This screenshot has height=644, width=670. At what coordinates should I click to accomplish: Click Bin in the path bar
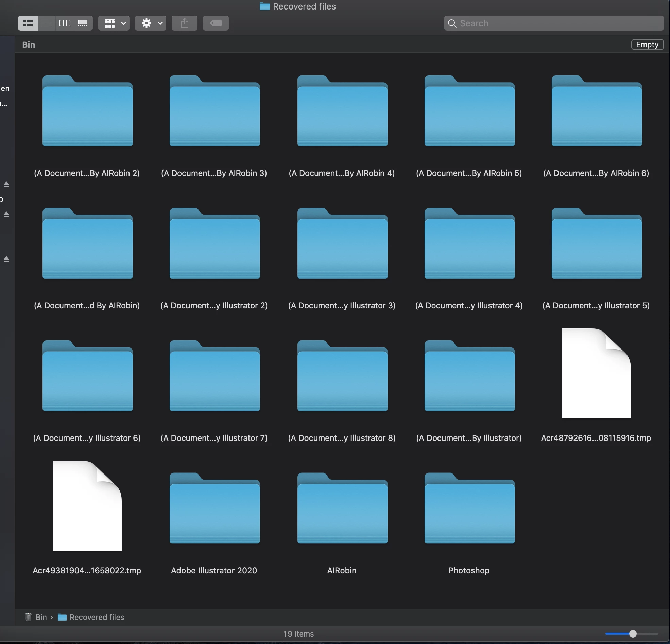pos(41,617)
